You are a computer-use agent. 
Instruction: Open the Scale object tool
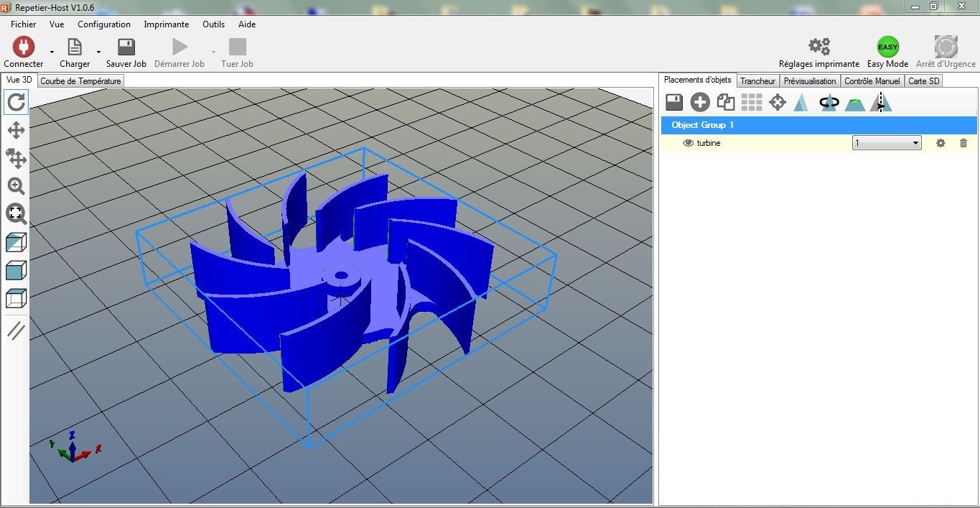click(x=801, y=102)
